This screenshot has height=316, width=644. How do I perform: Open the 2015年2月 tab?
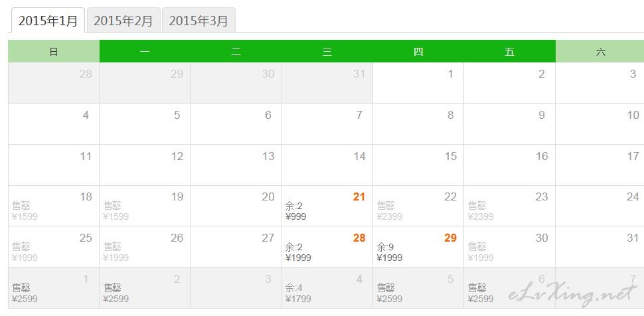123,21
